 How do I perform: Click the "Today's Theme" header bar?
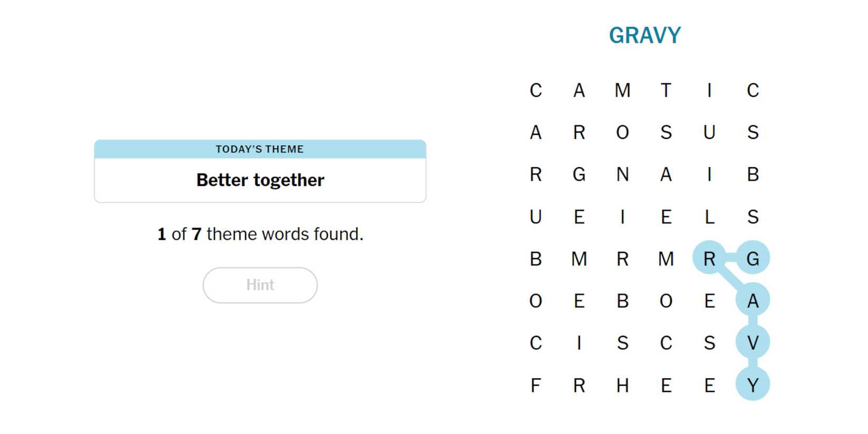pos(260,149)
